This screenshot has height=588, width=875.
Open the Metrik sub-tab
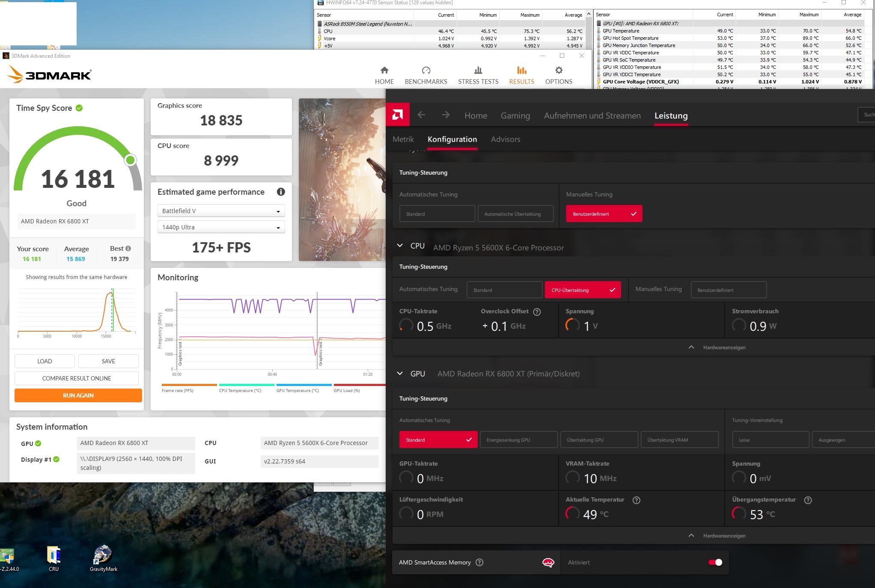pos(403,139)
